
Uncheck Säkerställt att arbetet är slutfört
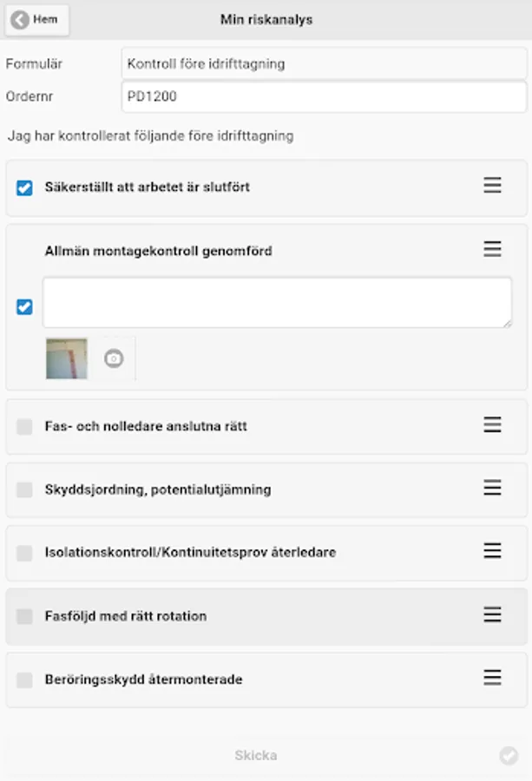[24, 187]
